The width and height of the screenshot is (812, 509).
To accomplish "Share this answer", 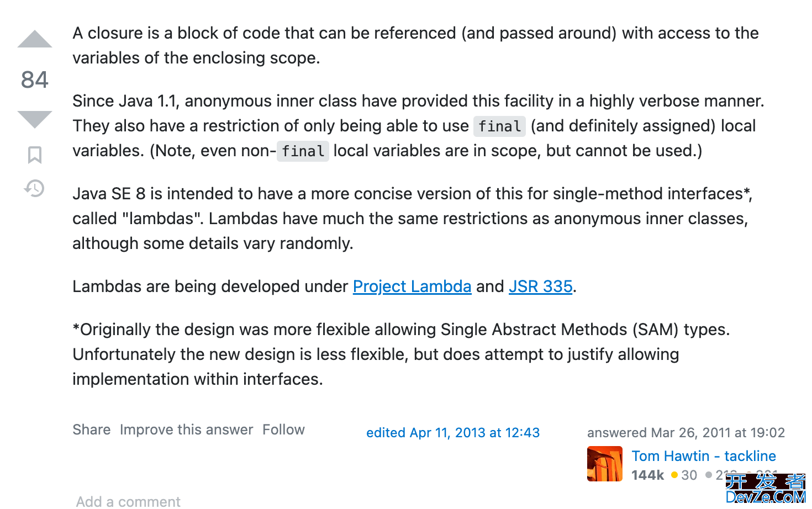I will click(x=92, y=430).
